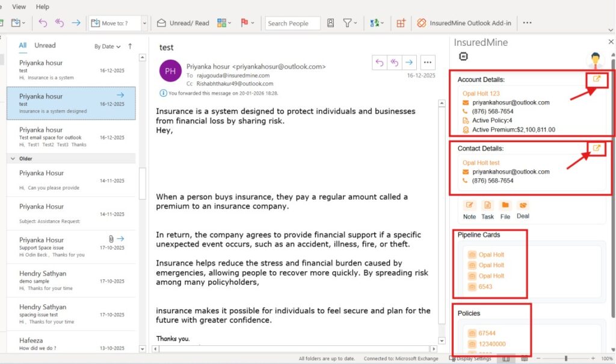Open policy 67544 link
Screen dimensions: 616x364
click(487, 333)
